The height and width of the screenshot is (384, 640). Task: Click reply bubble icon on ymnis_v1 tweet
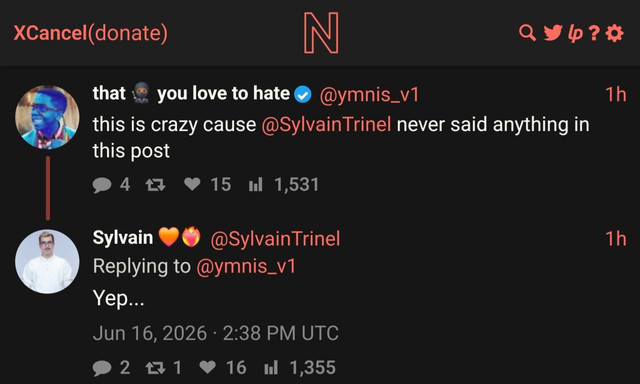[x=102, y=185]
